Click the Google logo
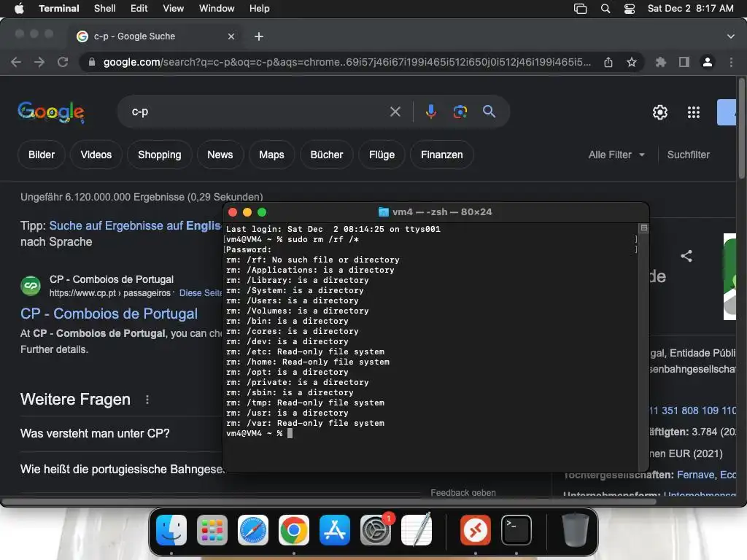The width and height of the screenshot is (747, 560). tap(51, 112)
